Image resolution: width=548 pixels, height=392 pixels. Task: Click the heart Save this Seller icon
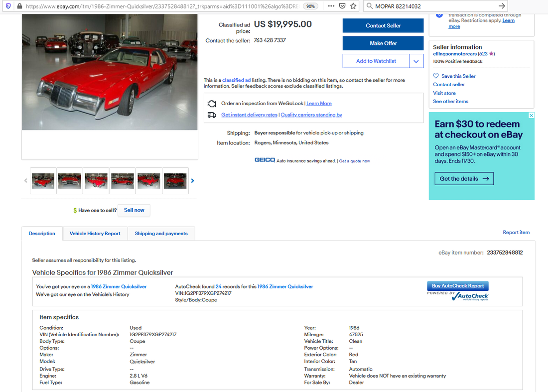pyautogui.click(x=436, y=76)
